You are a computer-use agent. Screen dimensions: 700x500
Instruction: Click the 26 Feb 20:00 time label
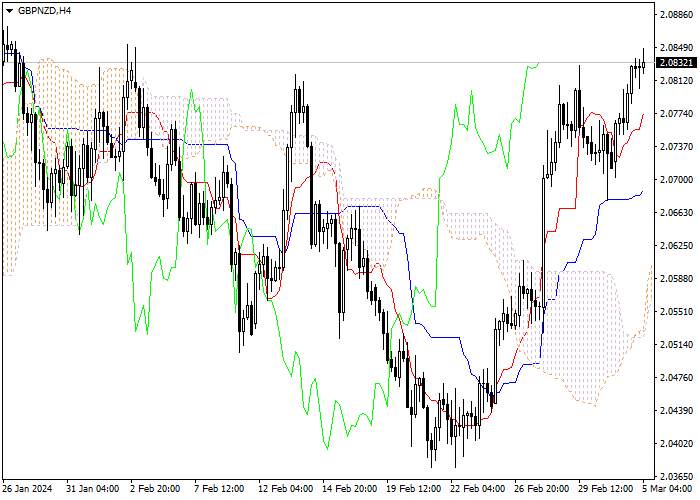click(542, 489)
